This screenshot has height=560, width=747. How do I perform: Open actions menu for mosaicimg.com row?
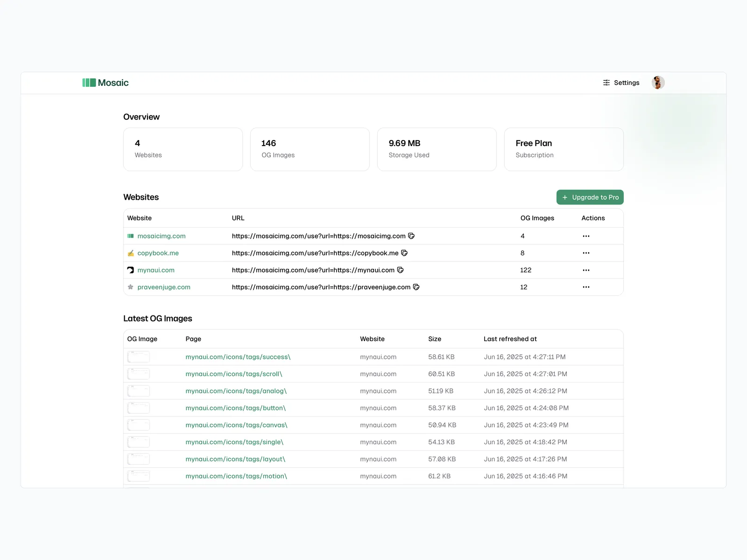click(x=586, y=236)
